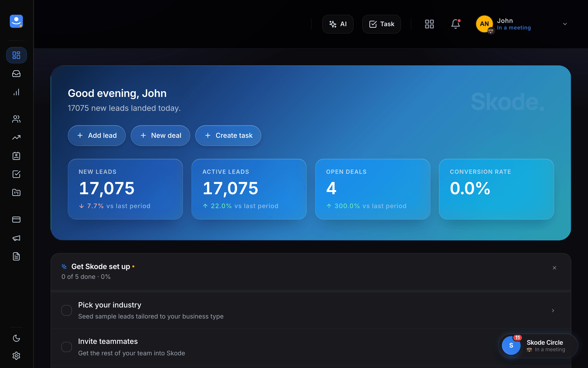Open the bar chart analytics icon
The width and height of the screenshot is (588, 368).
click(16, 92)
